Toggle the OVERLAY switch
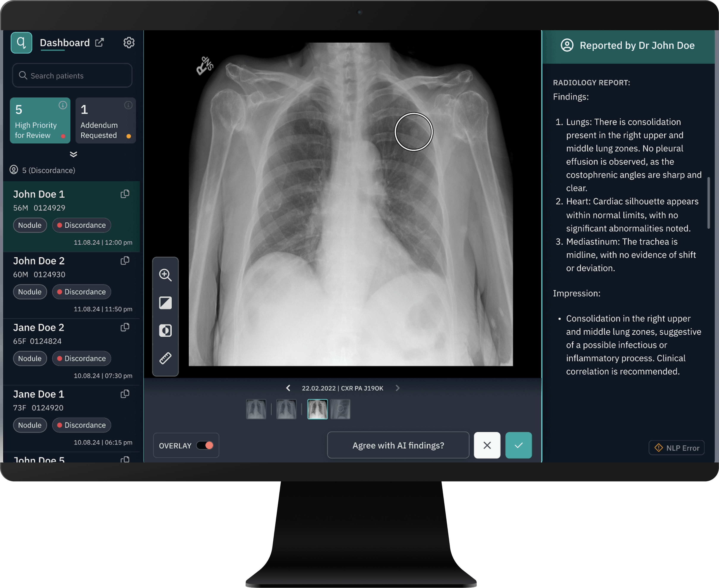This screenshot has height=588, width=719. pyautogui.click(x=205, y=445)
